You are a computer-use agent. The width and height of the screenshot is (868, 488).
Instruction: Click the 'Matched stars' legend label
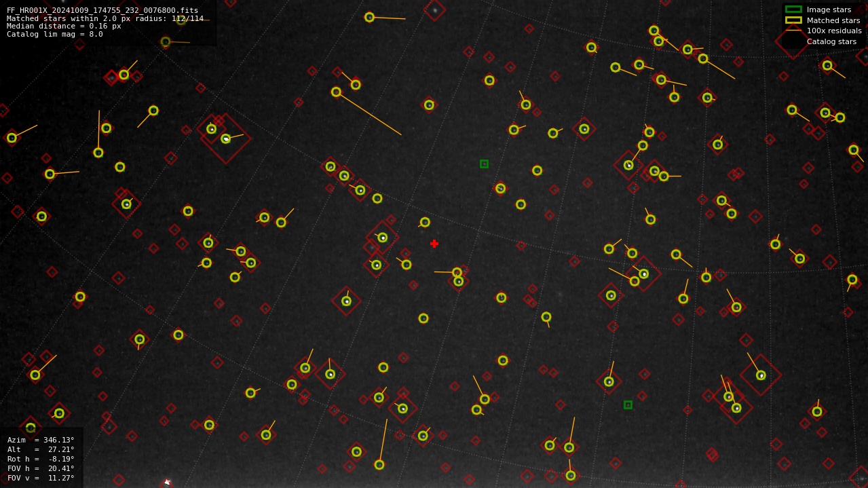point(833,20)
